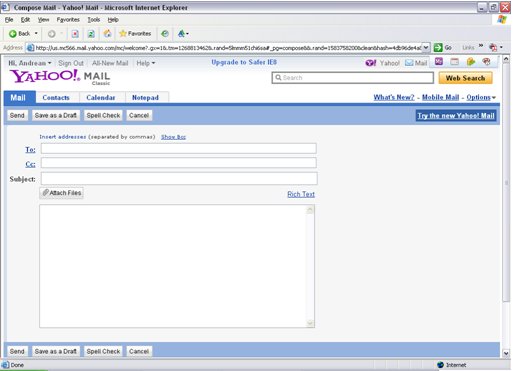Open the browser History icon
Image resolution: width=513 pixels, height=371 pixels.
(x=165, y=34)
